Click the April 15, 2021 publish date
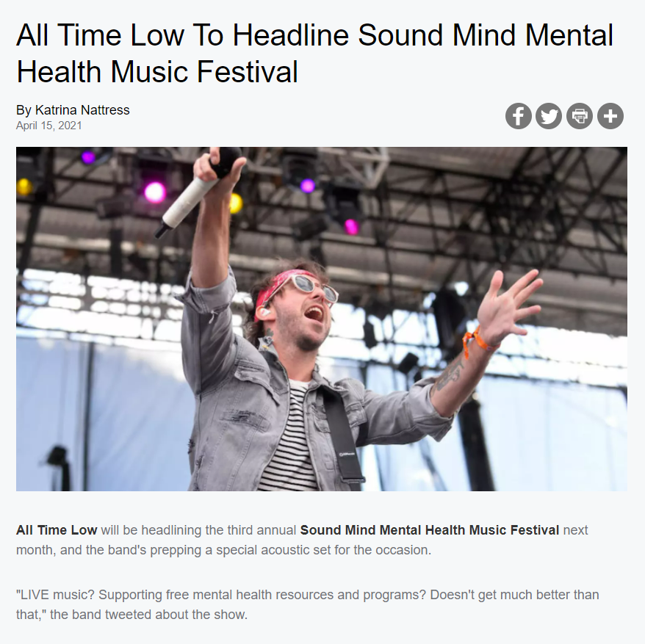Image resolution: width=645 pixels, height=644 pixels. pos(49,126)
